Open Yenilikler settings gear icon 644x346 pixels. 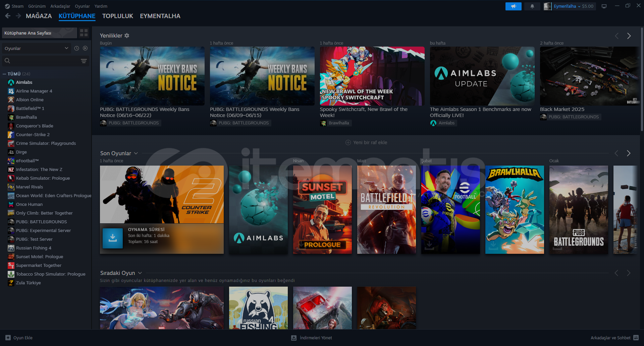127,36
